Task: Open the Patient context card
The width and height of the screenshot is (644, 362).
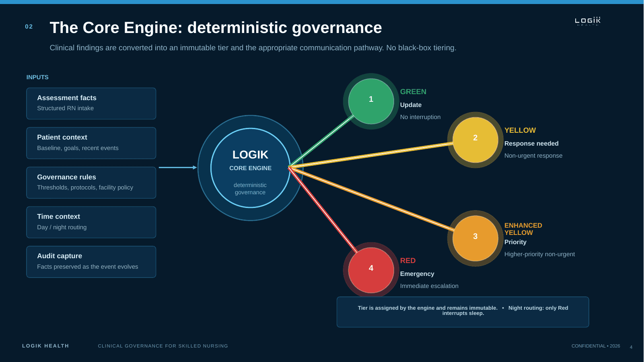Action: [x=91, y=143]
